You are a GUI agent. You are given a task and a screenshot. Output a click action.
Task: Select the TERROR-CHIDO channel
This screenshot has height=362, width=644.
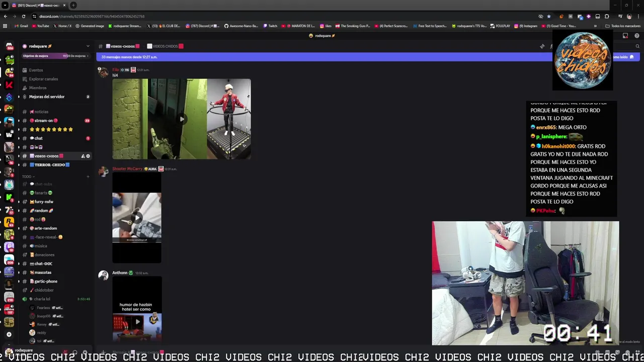coord(56,165)
